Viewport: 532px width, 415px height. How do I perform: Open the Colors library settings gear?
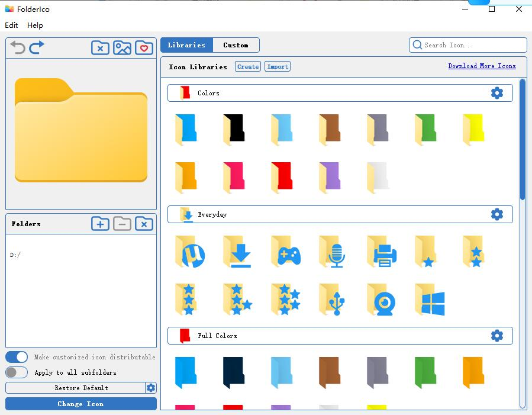pos(497,93)
